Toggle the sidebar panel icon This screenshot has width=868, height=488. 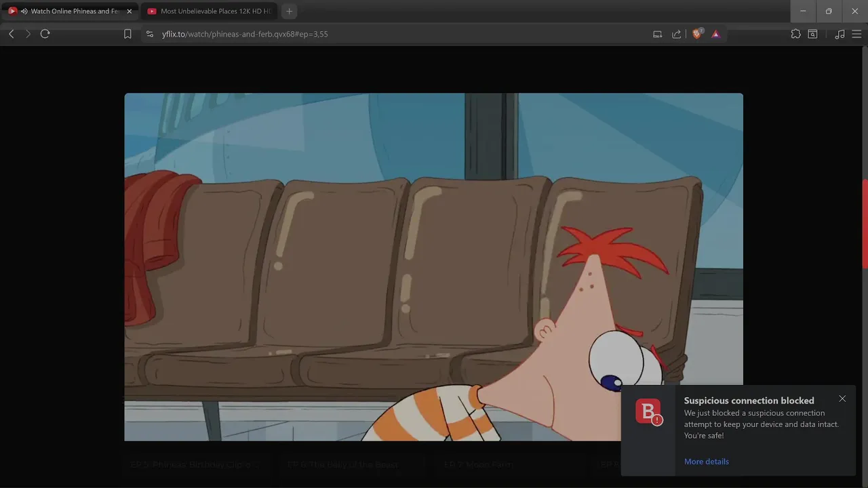812,34
